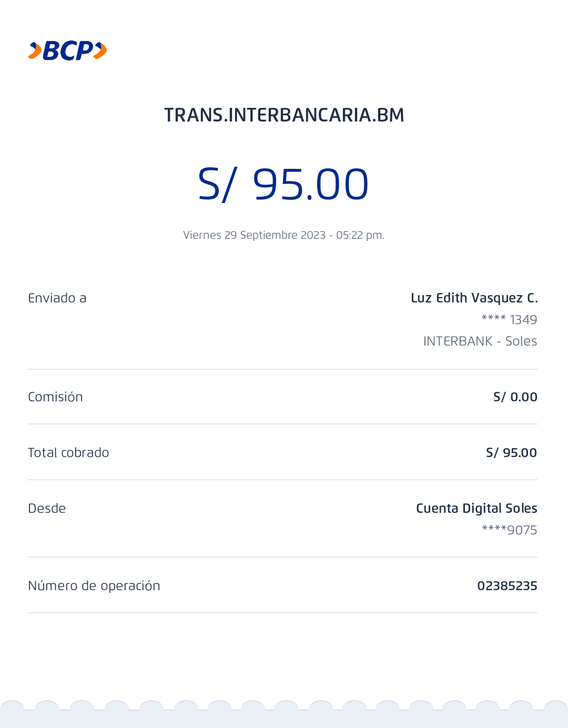Viewport: 568px width, 728px height.
Task: Select the Viernes 29 Septiembre 2023 date line
Action: [x=283, y=235]
